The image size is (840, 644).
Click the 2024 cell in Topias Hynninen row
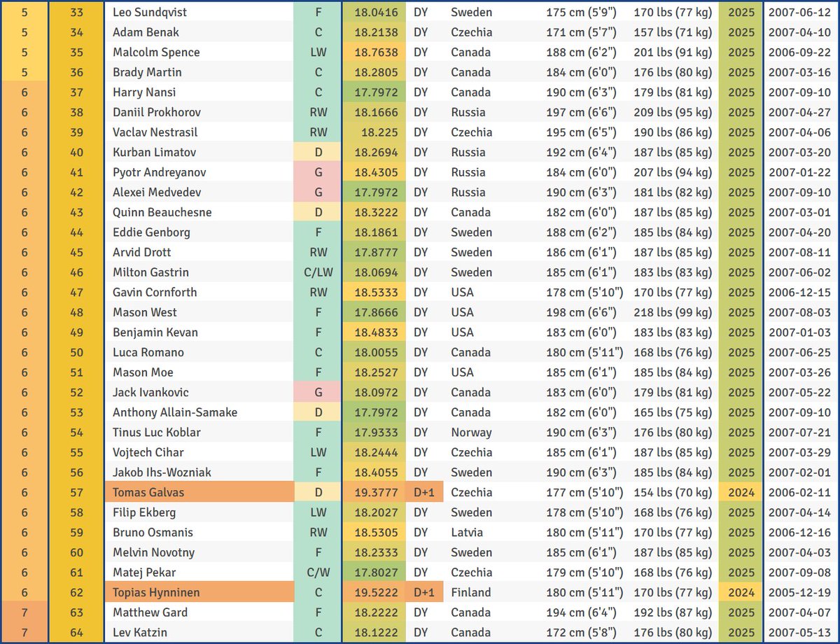point(741,593)
